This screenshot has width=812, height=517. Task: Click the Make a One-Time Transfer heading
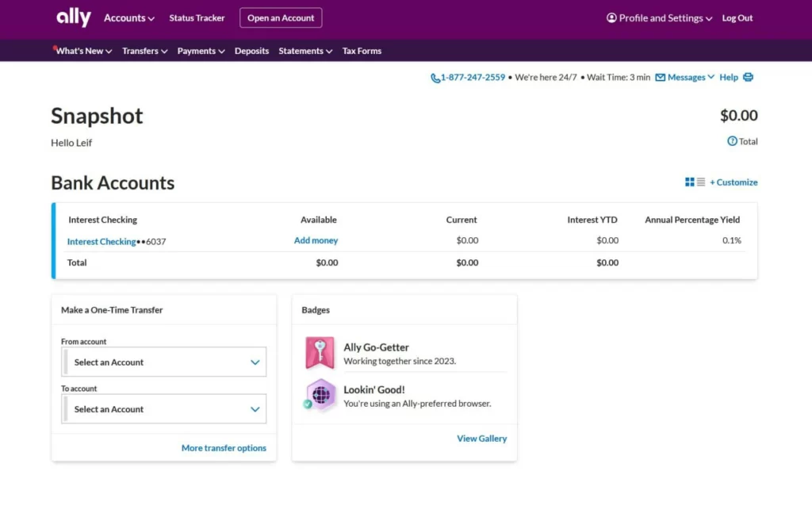click(x=112, y=310)
